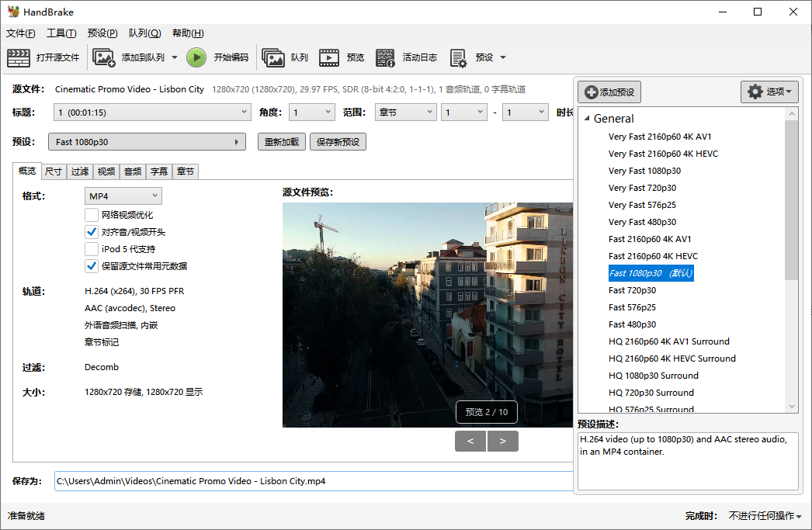
Task: Click the gear icon on Options button
Action: click(x=755, y=92)
